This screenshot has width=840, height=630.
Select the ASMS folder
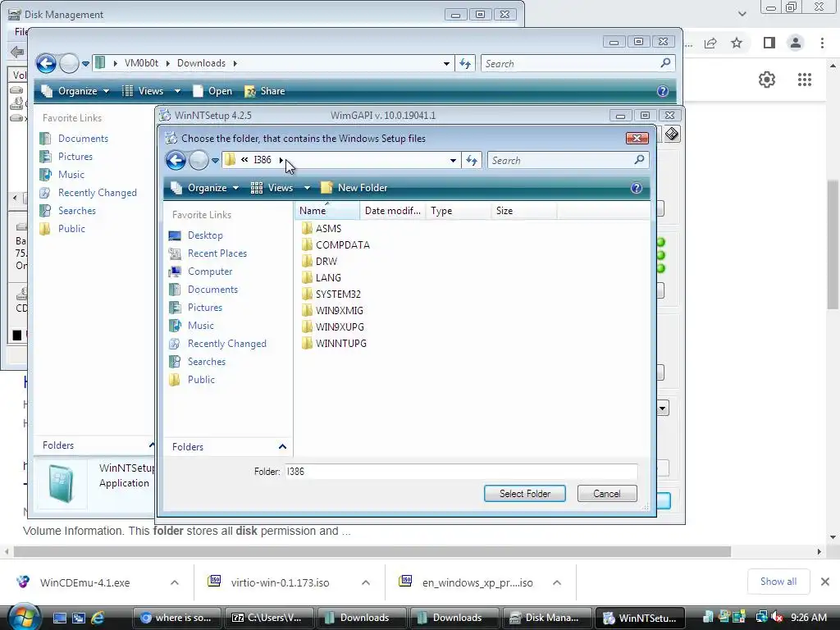pyautogui.click(x=322, y=229)
